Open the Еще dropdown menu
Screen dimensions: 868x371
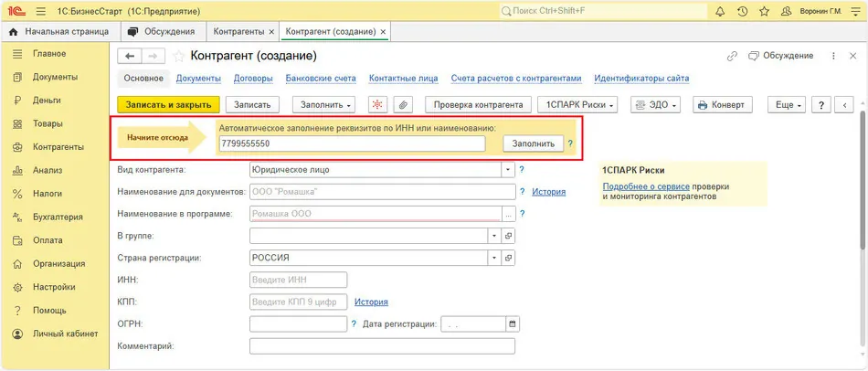coord(788,105)
